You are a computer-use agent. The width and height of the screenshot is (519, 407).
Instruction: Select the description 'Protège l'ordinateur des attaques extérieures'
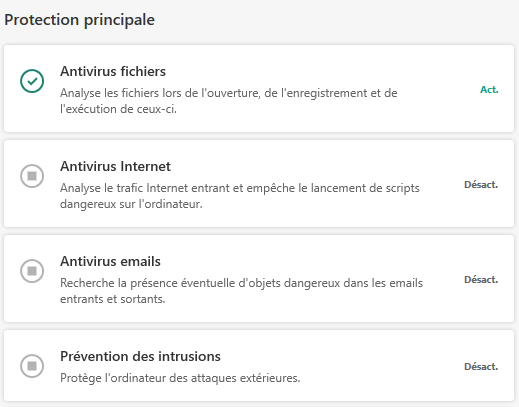point(180,378)
